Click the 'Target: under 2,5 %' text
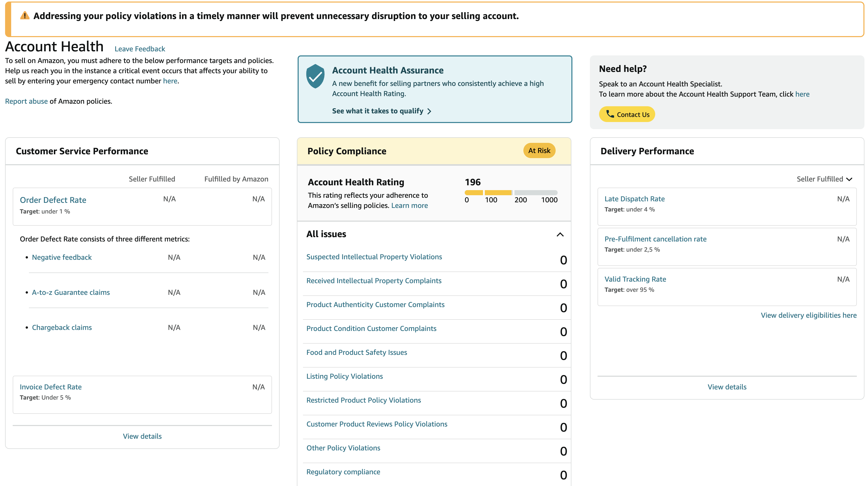 pos(632,250)
